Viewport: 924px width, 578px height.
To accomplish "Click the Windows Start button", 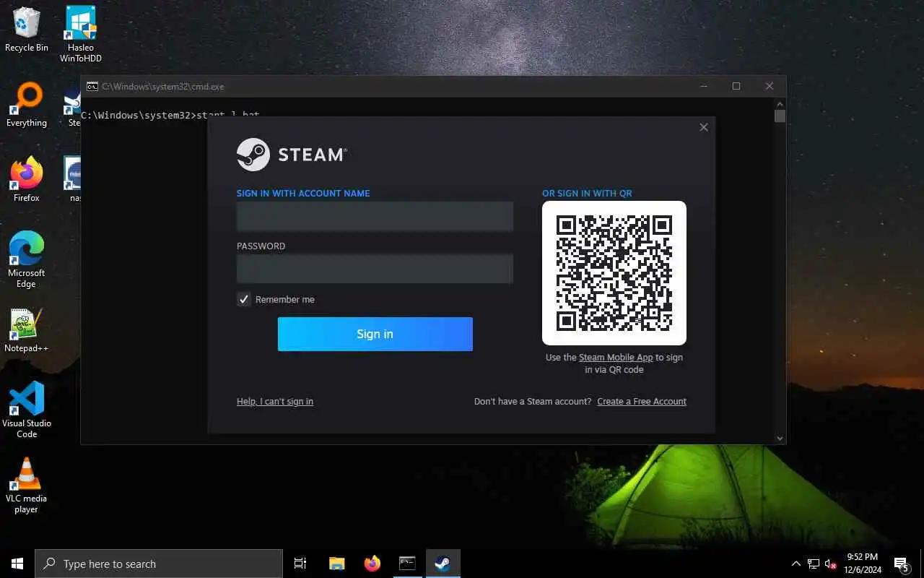I will tap(17, 564).
